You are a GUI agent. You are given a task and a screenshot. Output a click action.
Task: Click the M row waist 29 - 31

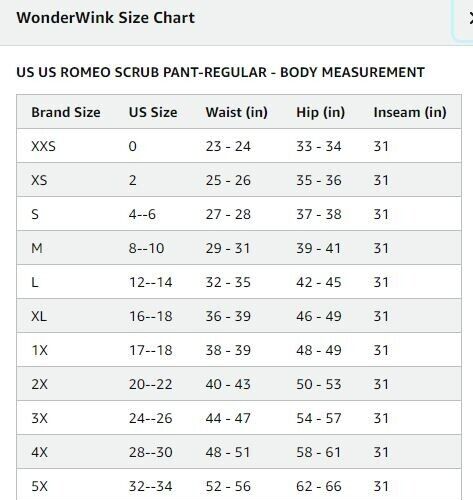[228, 248]
